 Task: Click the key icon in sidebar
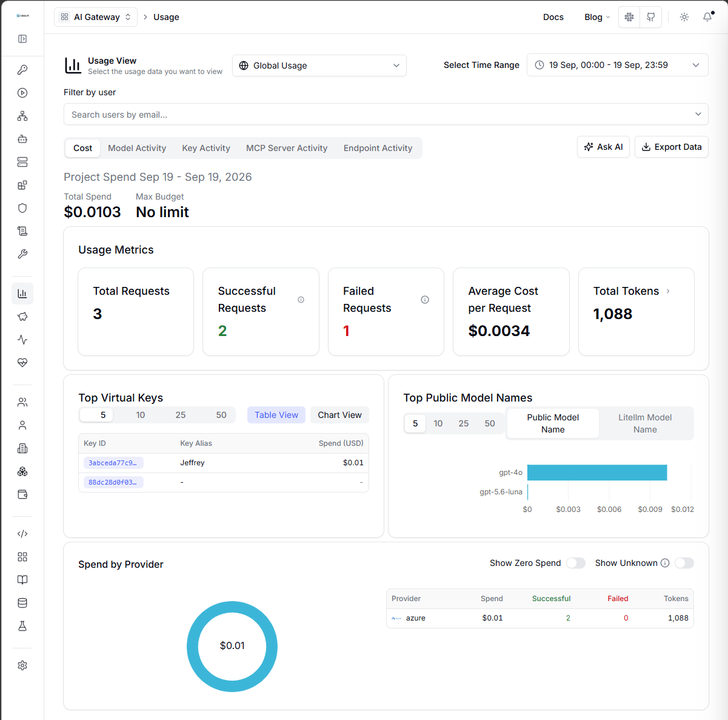point(22,70)
